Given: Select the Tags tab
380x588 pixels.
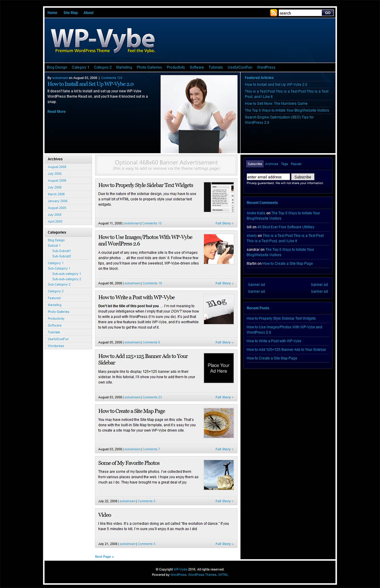Looking at the screenshot, I should tap(284, 164).
